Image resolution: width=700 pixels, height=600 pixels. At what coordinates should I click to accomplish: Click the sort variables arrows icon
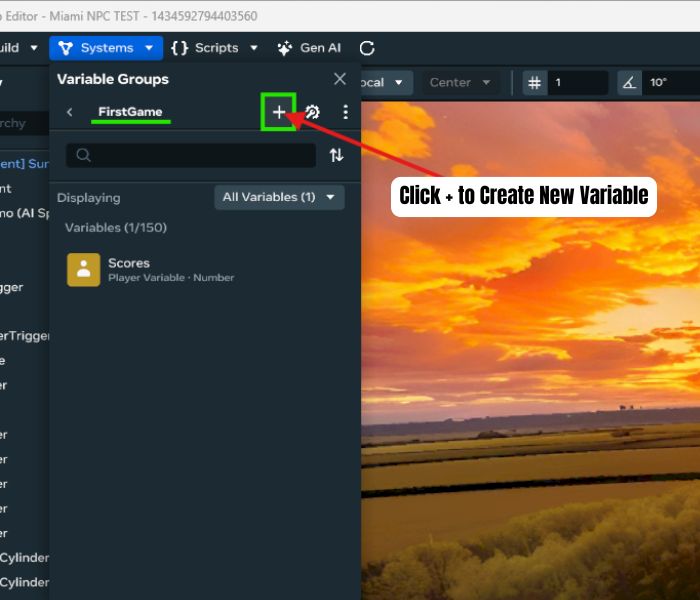point(336,155)
